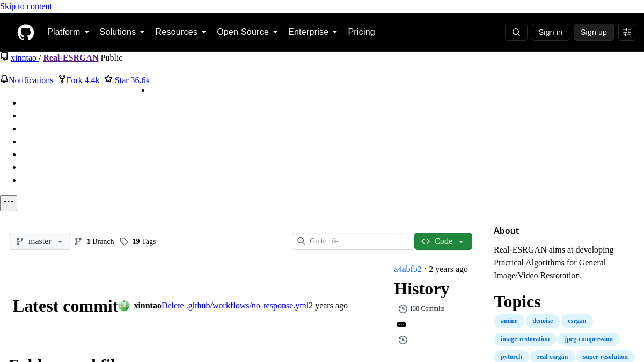Click the Sign in button
The width and height of the screenshot is (644, 362).
tap(551, 32)
